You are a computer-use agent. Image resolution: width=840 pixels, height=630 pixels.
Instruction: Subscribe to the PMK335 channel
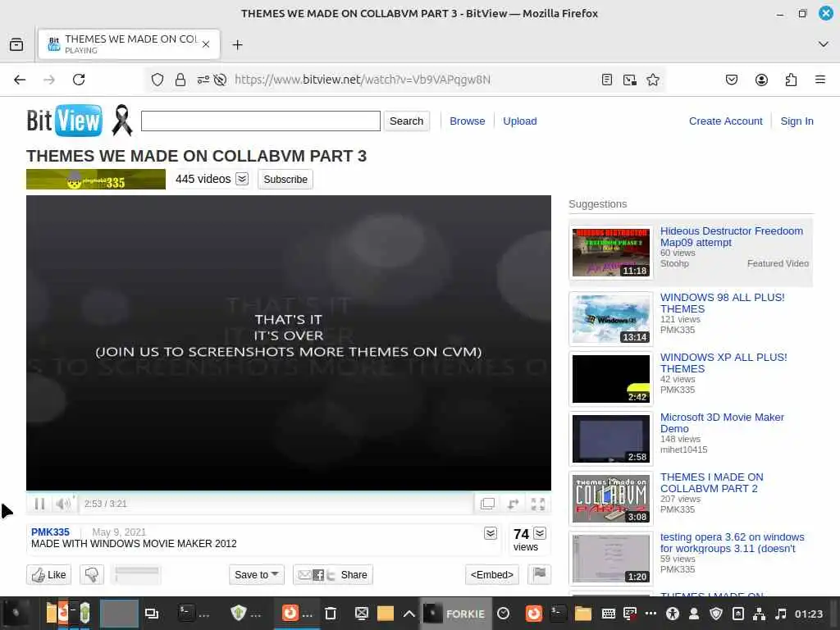click(x=285, y=179)
